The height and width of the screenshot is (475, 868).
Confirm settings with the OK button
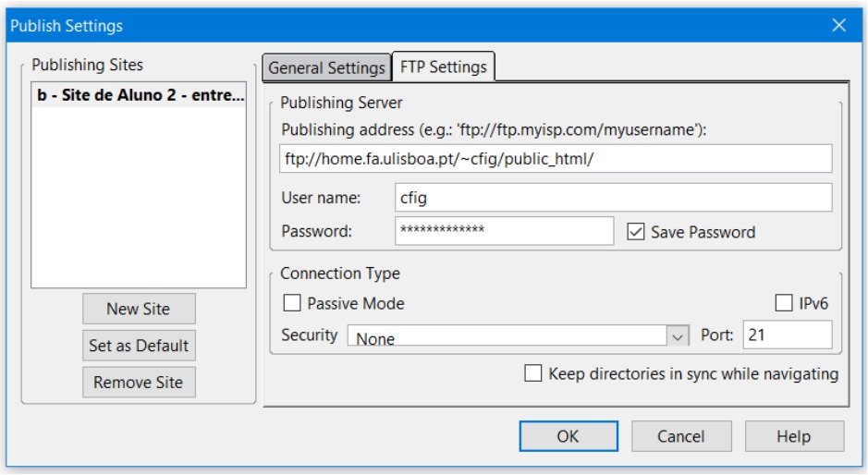click(x=568, y=436)
